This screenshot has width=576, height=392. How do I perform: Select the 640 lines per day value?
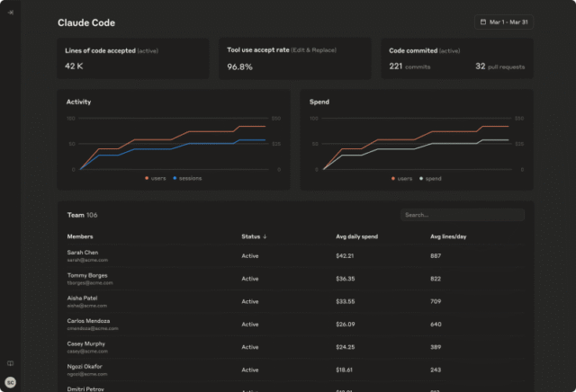tap(436, 324)
